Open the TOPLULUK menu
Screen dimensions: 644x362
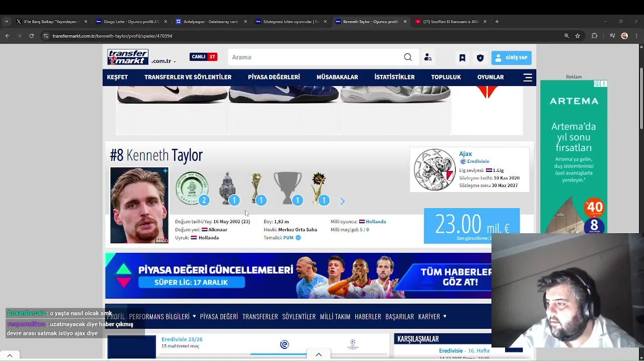[x=446, y=77]
